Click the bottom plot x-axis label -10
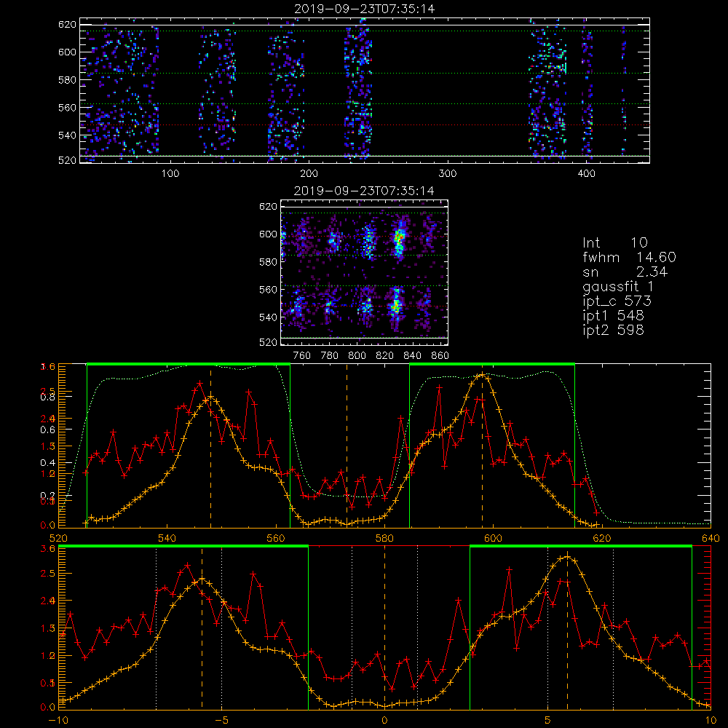Screen dimensions: 728x728 tap(58, 720)
